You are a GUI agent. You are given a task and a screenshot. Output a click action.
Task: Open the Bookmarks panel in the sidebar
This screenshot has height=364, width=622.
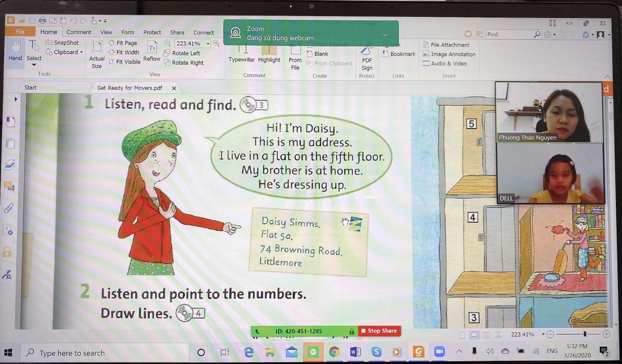(x=10, y=122)
